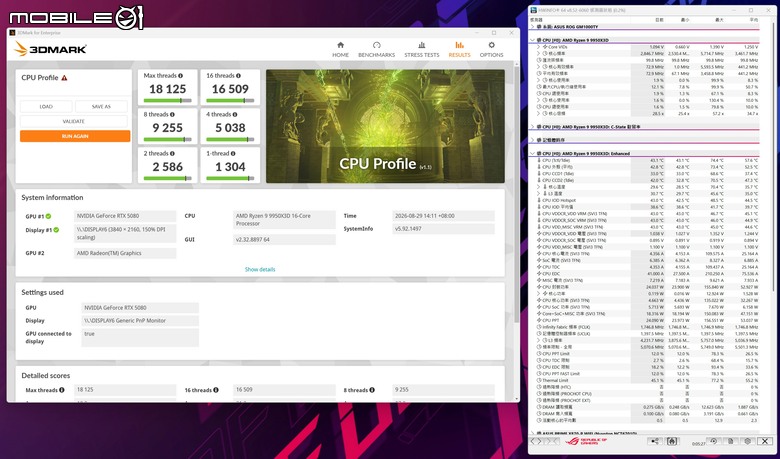Click the HWiNFO sensor list vertical scrollbar

tap(774, 159)
